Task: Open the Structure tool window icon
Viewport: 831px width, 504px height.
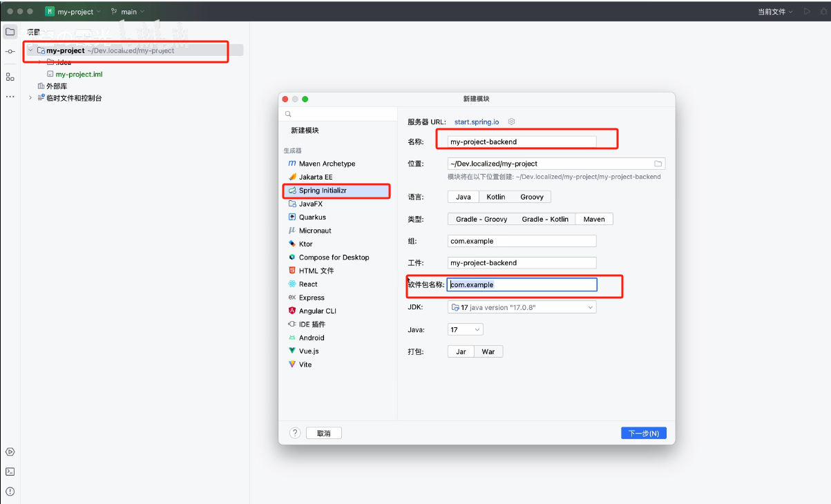Action: (x=10, y=77)
